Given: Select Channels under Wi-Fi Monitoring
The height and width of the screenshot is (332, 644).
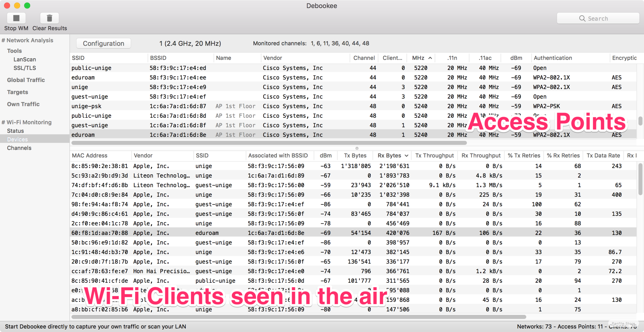Looking at the screenshot, I should point(19,148).
